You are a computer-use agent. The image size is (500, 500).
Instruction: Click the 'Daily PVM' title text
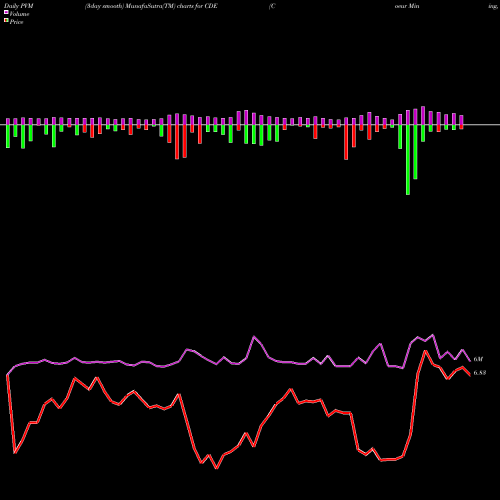pyautogui.click(x=19, y=6)
